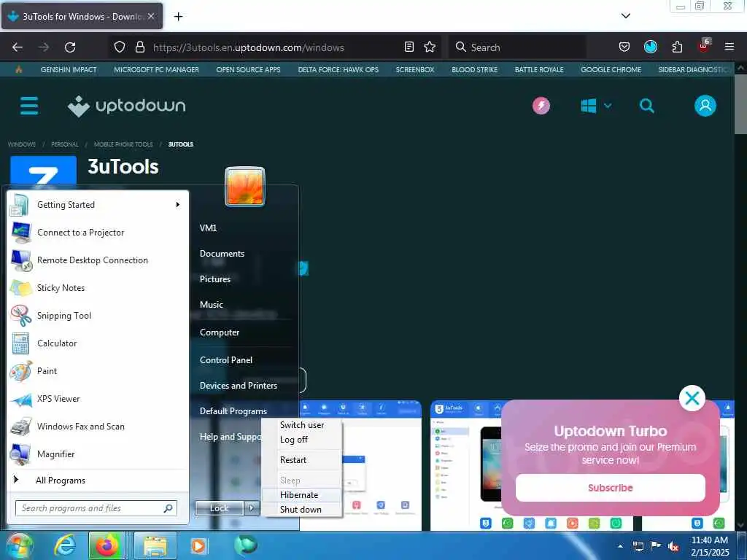Viewport: 747px width, 560px height.
Task: Expand the list all tabs chevron
Action: tap(626, 16)
